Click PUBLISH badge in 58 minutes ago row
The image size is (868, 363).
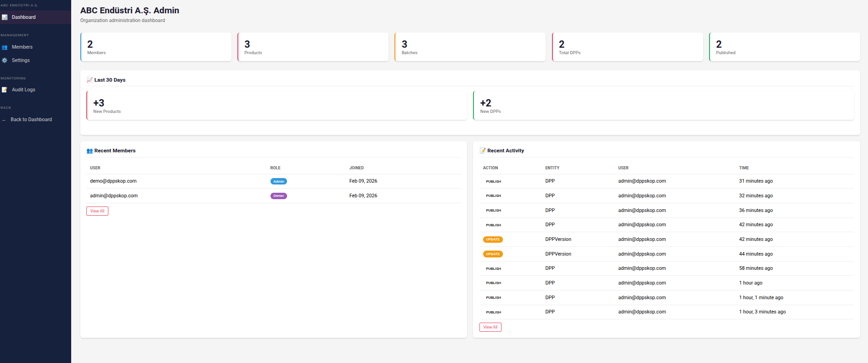[494, 269]
